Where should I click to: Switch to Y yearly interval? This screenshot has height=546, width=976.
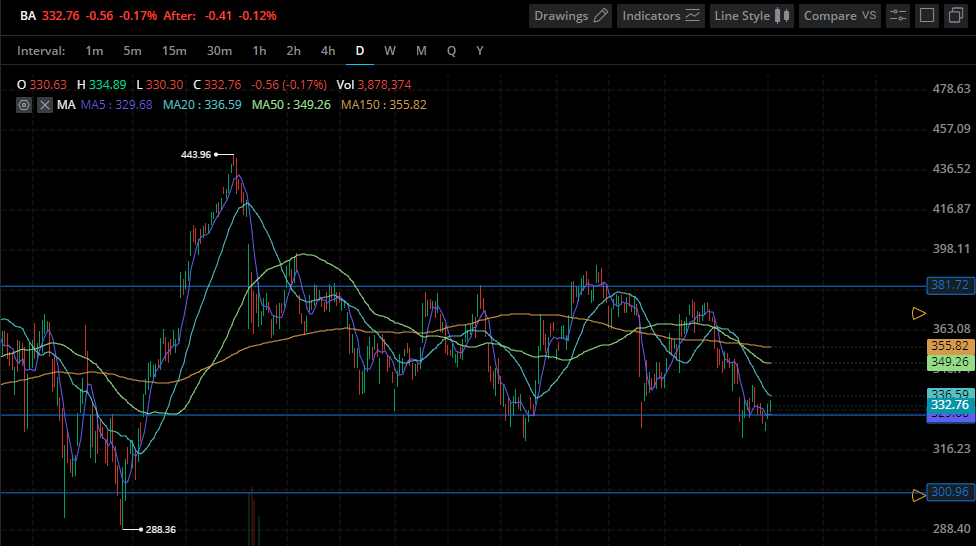(480, 51)
